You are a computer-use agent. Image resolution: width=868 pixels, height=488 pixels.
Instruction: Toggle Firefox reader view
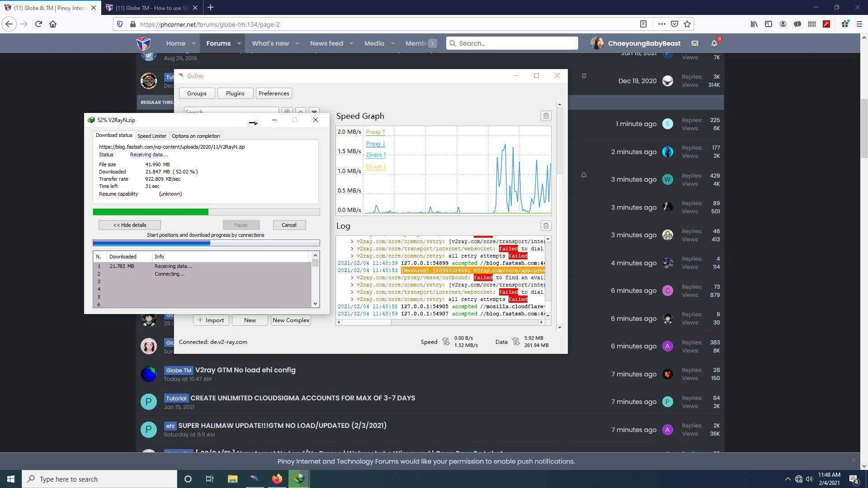coord(643,24)
